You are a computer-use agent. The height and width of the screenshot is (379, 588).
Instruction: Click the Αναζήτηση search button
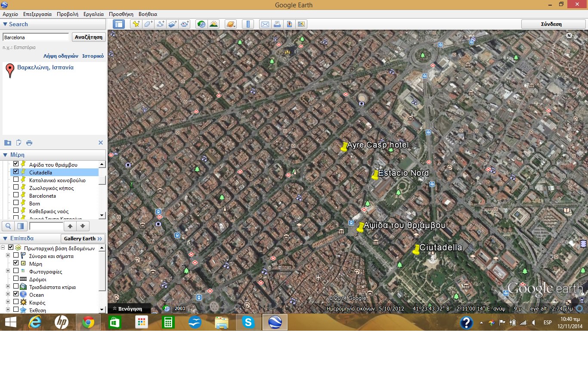coord(89,37)
